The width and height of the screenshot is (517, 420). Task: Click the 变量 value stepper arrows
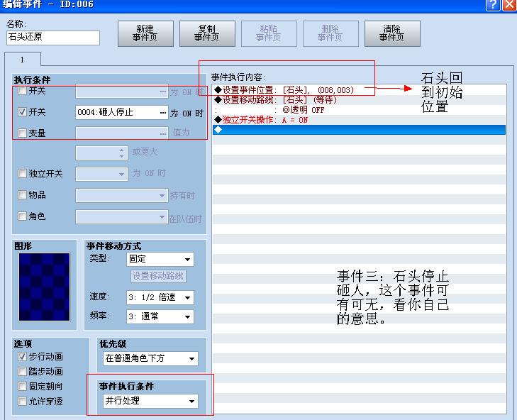[122, 153]
